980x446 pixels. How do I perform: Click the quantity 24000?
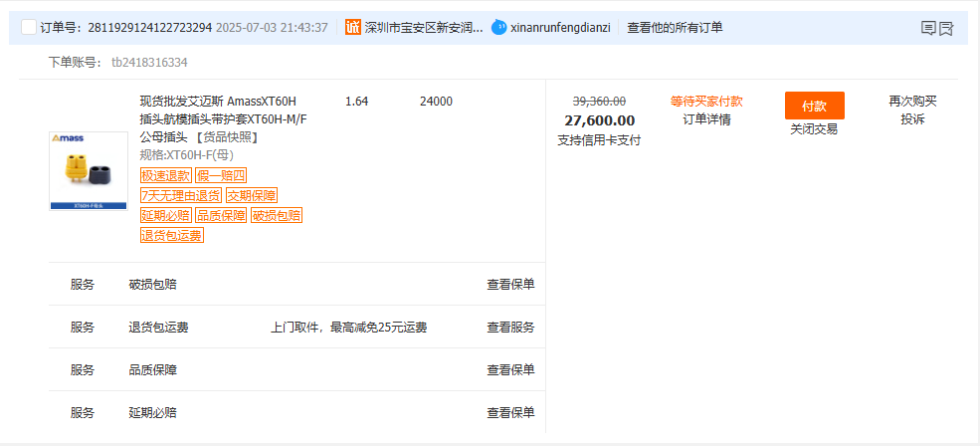point(436,102)
